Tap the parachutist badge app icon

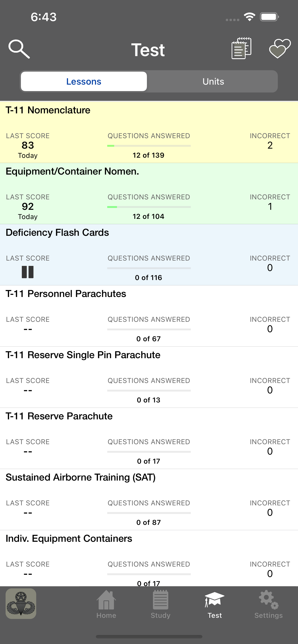(21, 603)
